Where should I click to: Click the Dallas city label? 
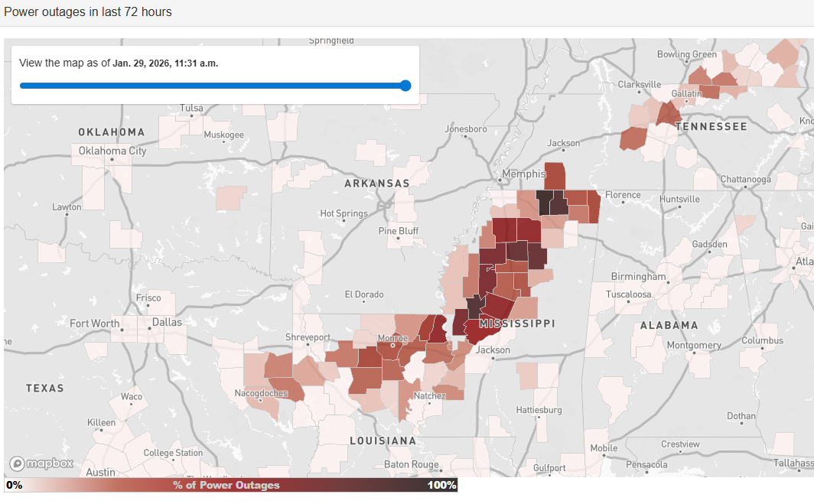(167, 322)
